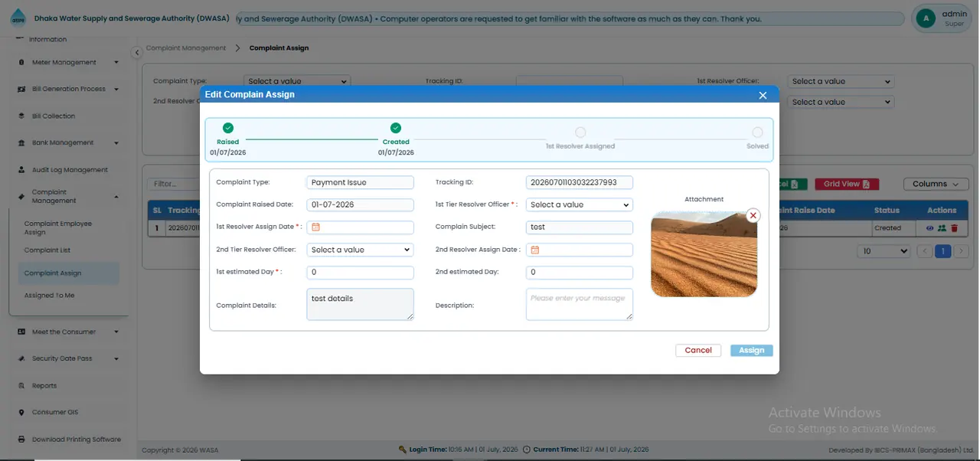Image resolution: width=980 pixels, height=461 pixels.
Task: Go to Complaint Management breadcrumb
Action: pos(186,48)
